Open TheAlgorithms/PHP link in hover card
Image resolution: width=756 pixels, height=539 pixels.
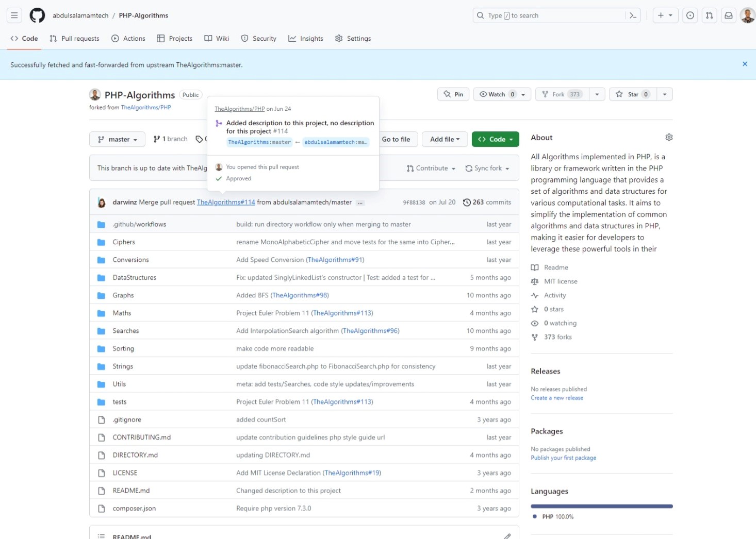point(239,109)
